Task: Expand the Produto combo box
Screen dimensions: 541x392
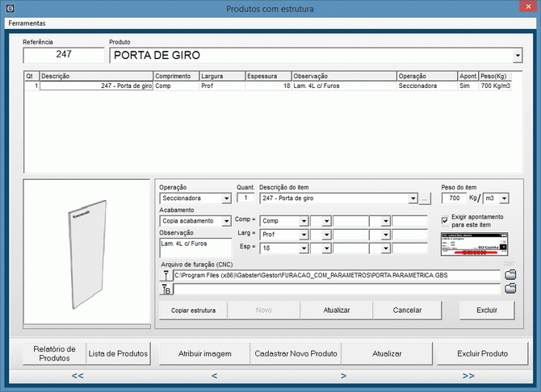Action: [x=517, y=56]
